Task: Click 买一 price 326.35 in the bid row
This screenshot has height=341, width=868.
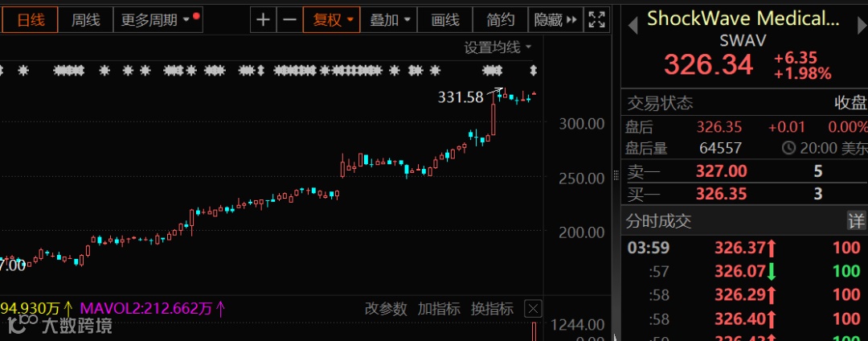Action: 721,194
